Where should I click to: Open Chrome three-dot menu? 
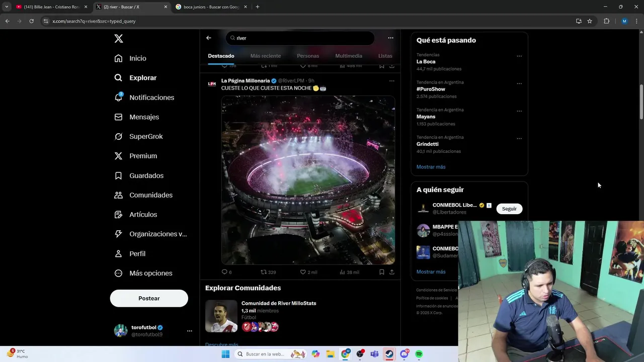637,21
